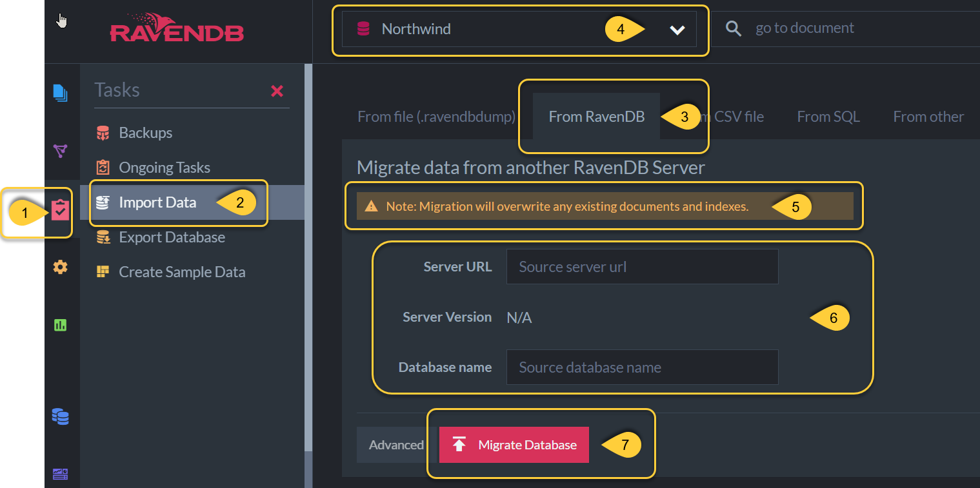Click the RavenDB logo

(177, 27)
